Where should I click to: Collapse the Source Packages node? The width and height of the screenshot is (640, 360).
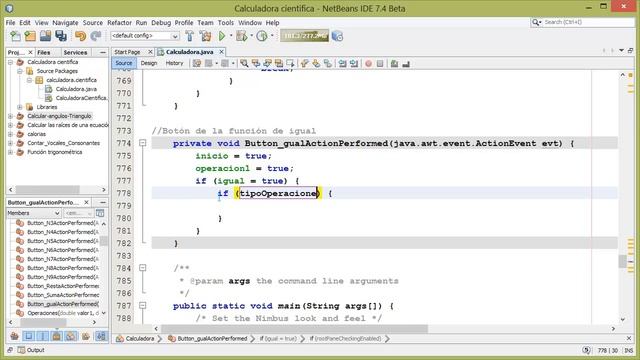coord(20,71)
